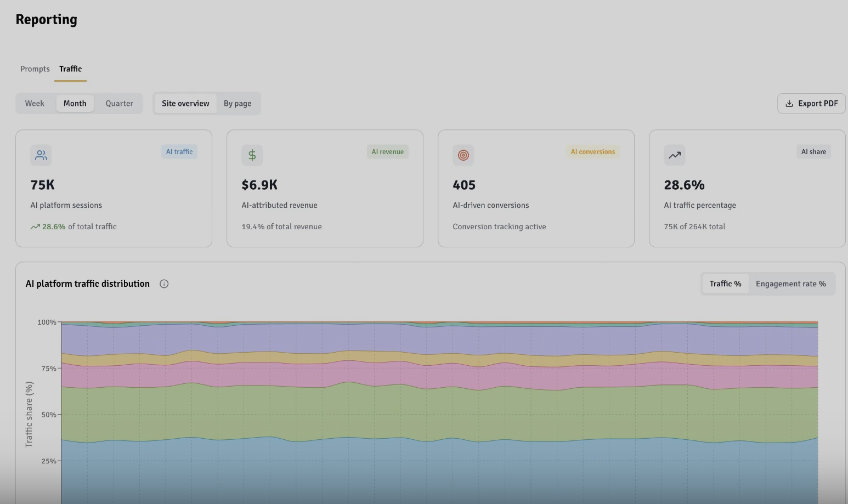848x504 pixels.
Task: Set time range to Quarter
Action: pyautogui.click(x=120, y=104)
